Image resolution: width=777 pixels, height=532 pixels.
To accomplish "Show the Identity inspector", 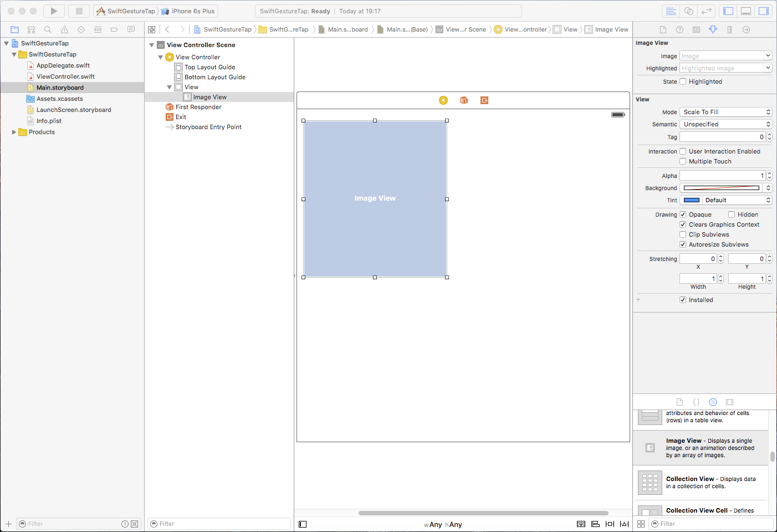I will [x=696, y=29].
